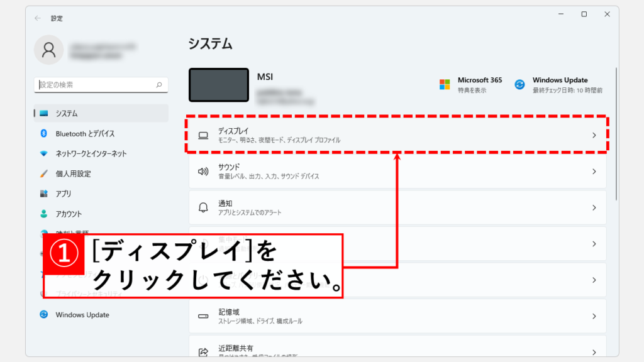Image resolution: width=644 pixels, height=362 pixels.
Task: Expand ディスプレイ row chevron
Action: [594, 135]
